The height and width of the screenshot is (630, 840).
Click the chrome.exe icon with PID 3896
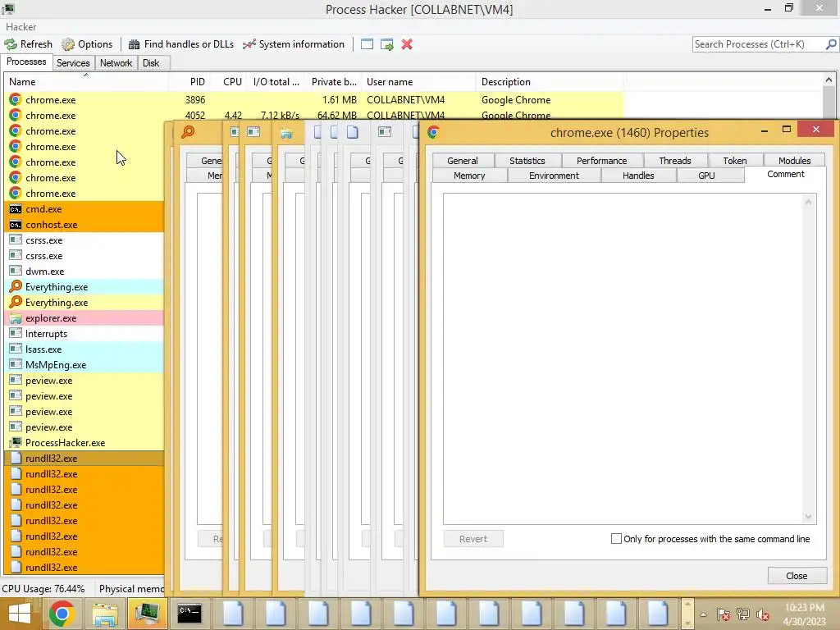pos(16,99)
